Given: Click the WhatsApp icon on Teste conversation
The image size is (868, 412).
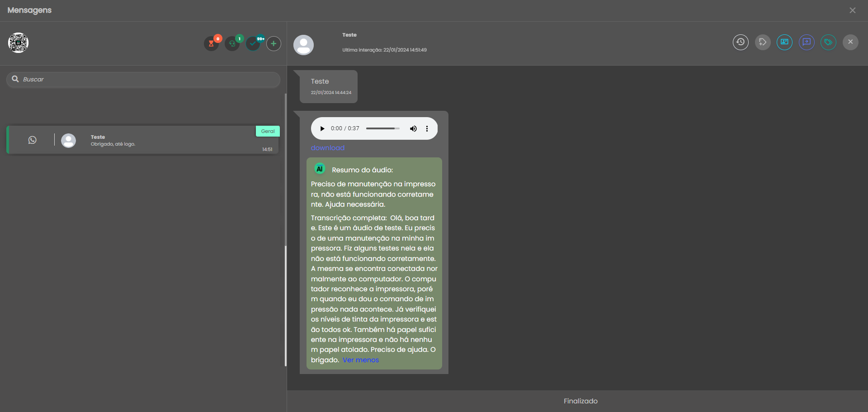Looking at the screenshot, I should [33, 140].
